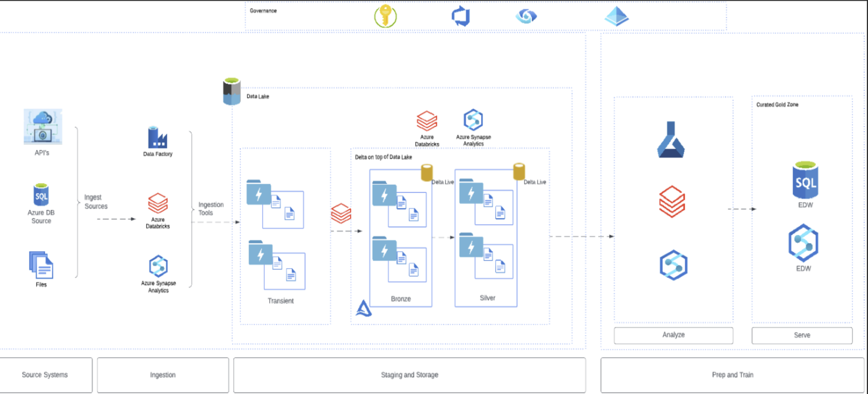
Task: Click the SQL EDW database icon
Action: point(805,181)
